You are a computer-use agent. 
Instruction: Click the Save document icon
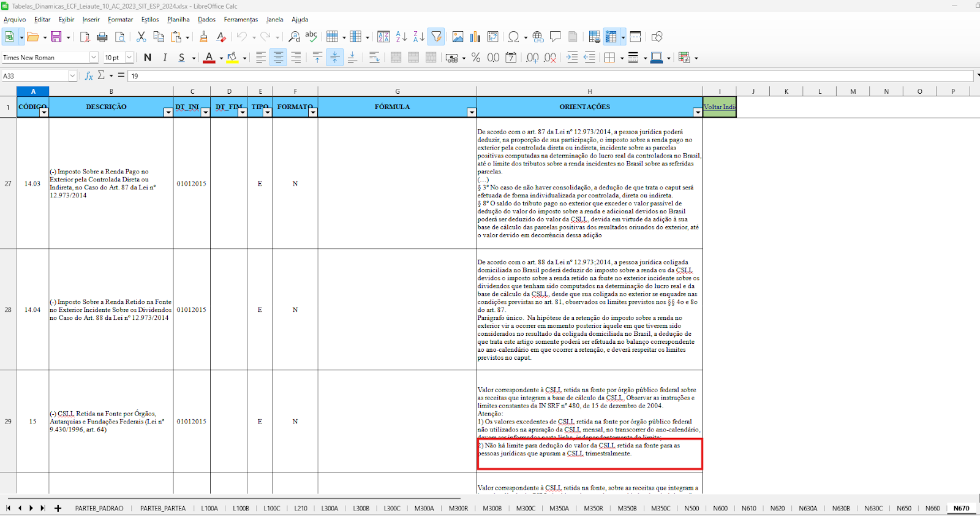point(56,37)
